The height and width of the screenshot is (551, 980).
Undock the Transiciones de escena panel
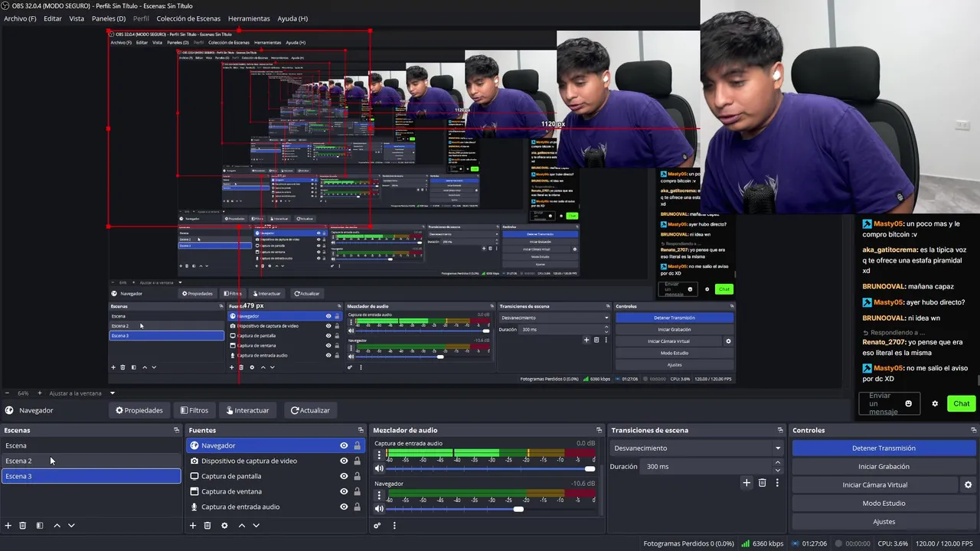tap(780, 430)
